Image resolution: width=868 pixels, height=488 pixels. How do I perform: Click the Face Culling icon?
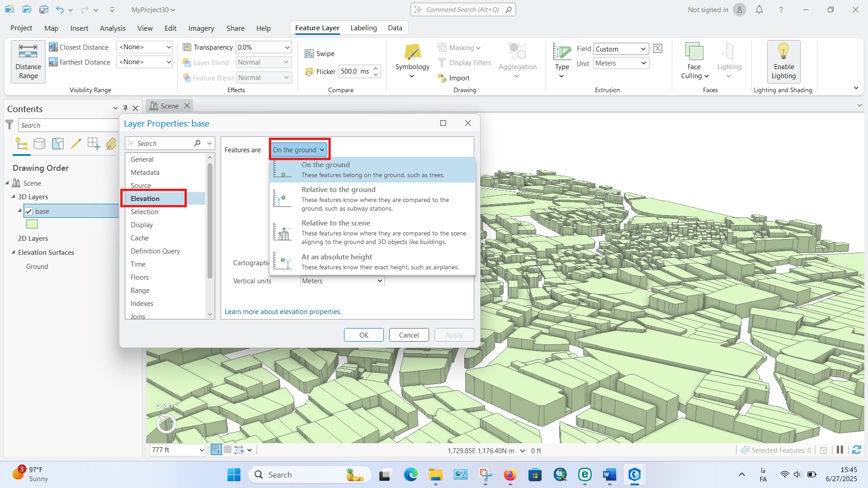coord(694,52)
